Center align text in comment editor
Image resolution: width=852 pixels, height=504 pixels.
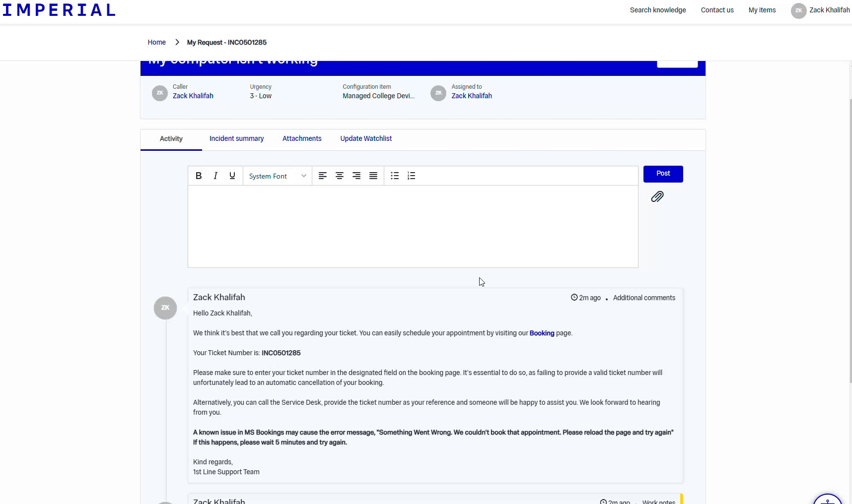[x=340, y=176]
